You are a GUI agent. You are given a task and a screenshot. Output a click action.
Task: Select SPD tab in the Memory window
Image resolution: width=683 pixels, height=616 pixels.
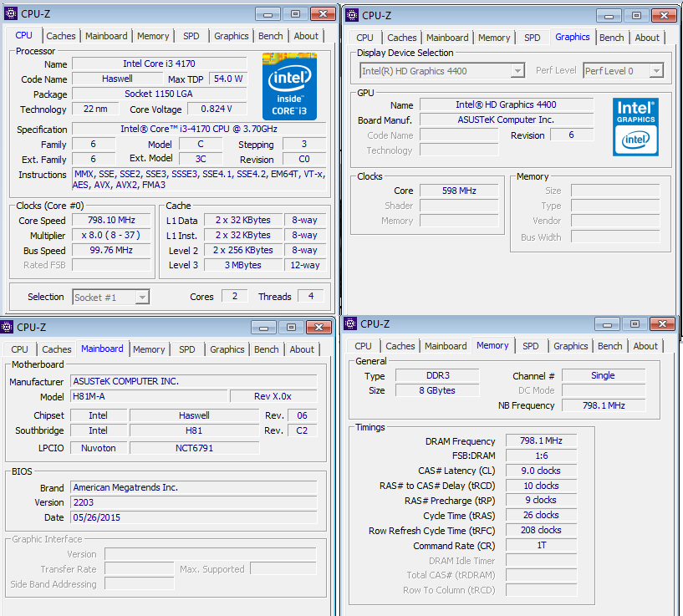click(x=531, y=346)
